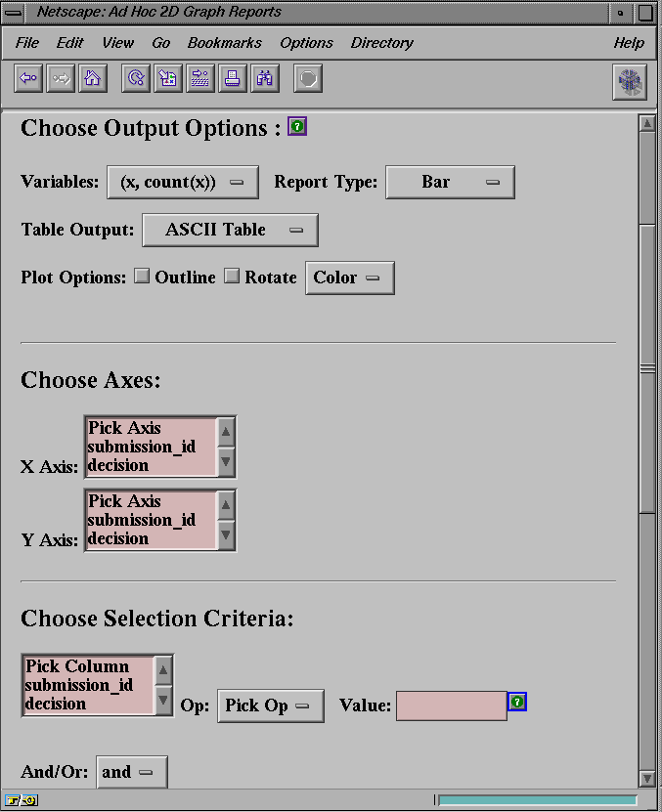Enable the Outline plot option checkbox
Screen dimensions: 662x812
point(142,277)
